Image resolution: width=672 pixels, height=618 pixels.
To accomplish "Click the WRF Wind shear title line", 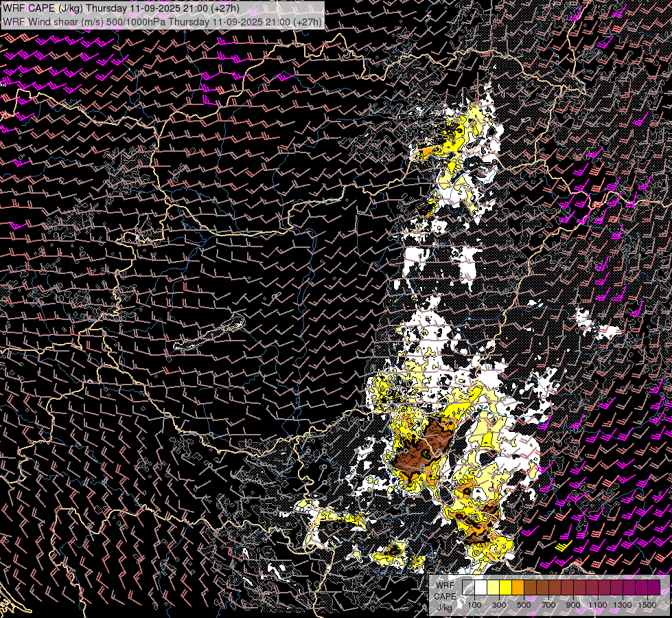I will [x=162, y=21].
